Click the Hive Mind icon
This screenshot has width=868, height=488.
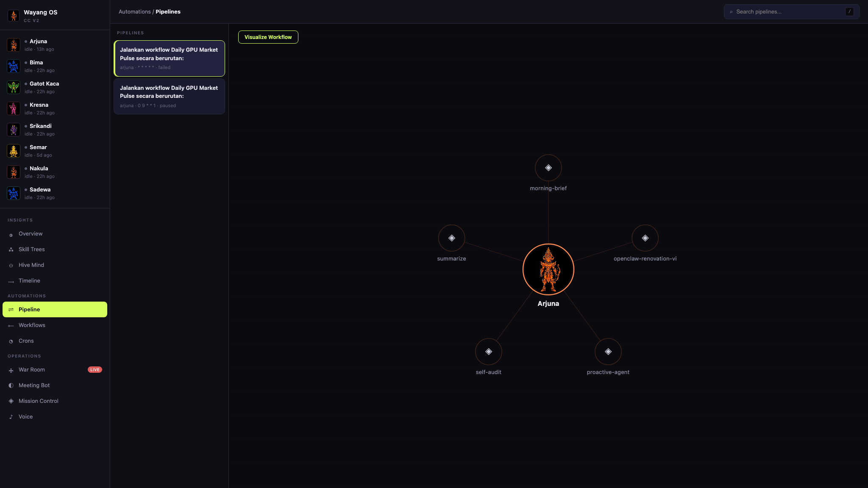pos(11,266)
